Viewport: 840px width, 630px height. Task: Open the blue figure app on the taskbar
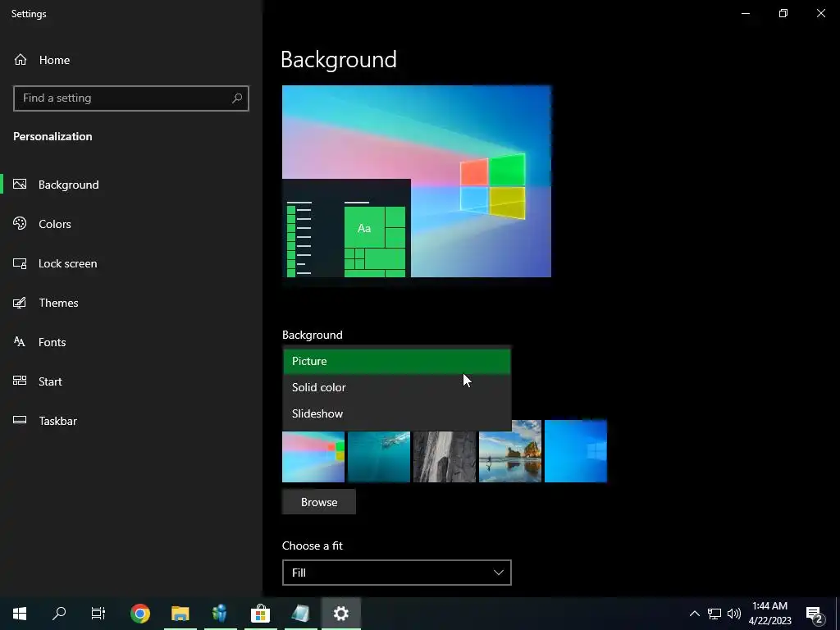click(220, 614)
